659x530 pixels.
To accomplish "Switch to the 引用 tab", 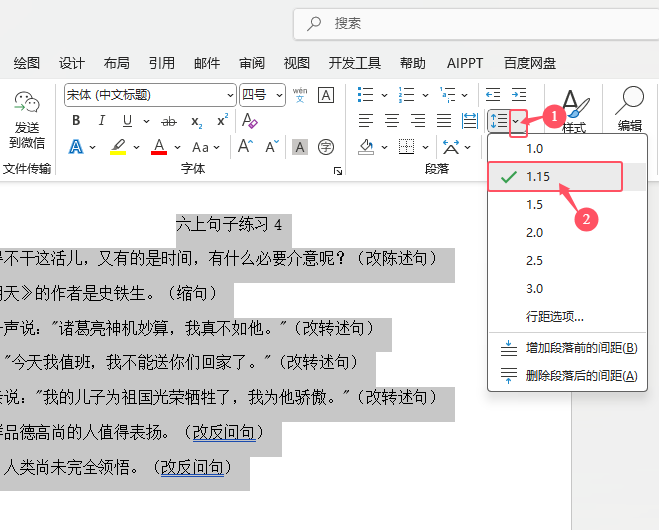I will (161, 63).
